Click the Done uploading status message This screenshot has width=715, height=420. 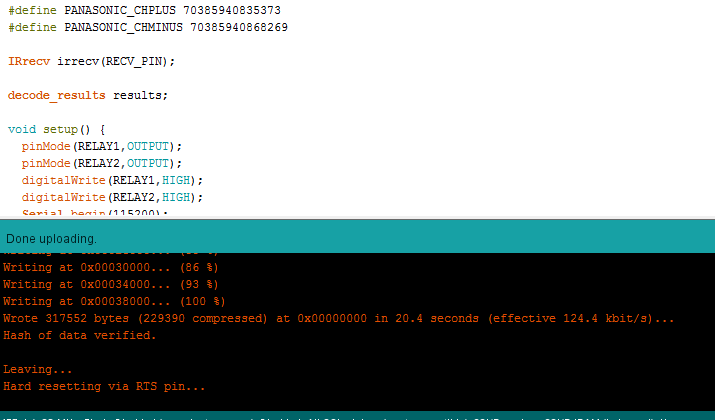pos(52,239)
